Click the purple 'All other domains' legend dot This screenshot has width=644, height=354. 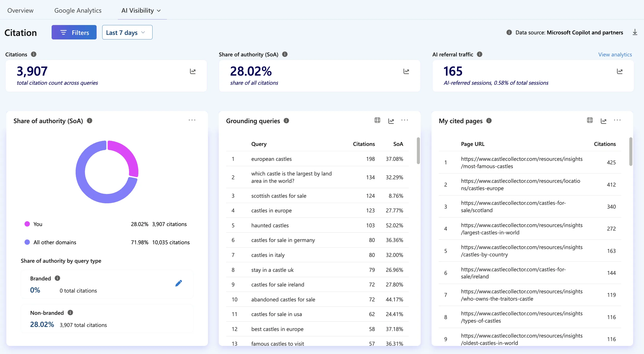[27, 242]
